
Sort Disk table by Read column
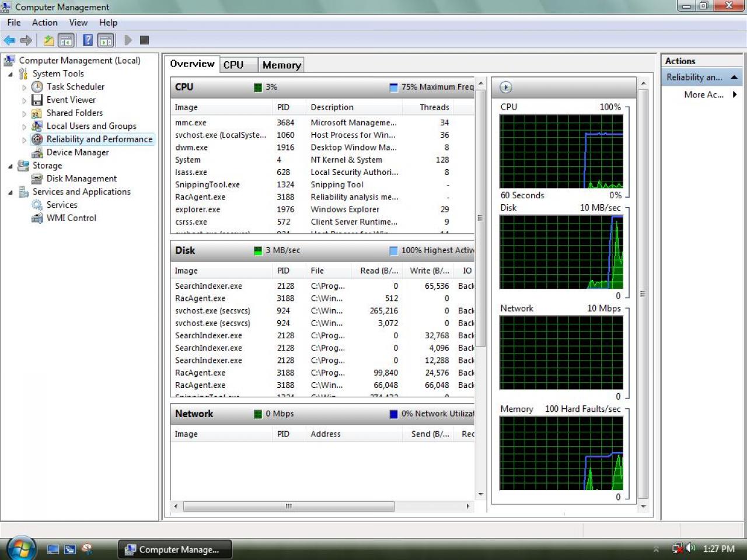[378, 271]
